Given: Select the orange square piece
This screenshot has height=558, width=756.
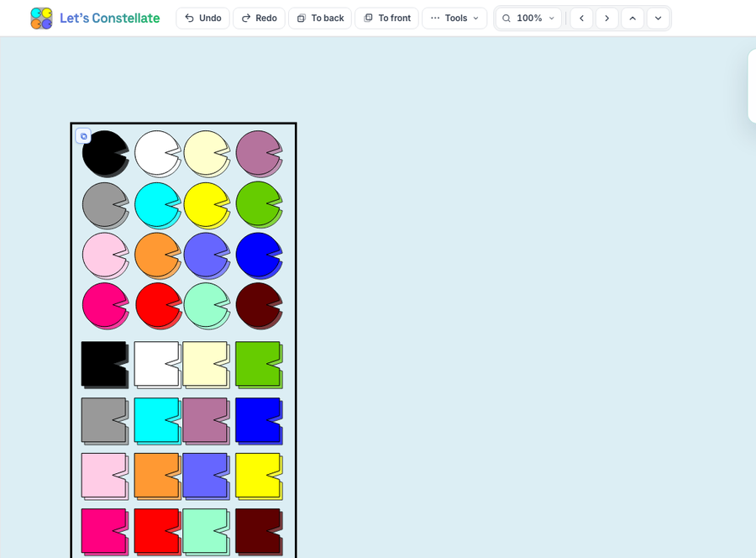Looking at the screenshot, I should point(158,476).
